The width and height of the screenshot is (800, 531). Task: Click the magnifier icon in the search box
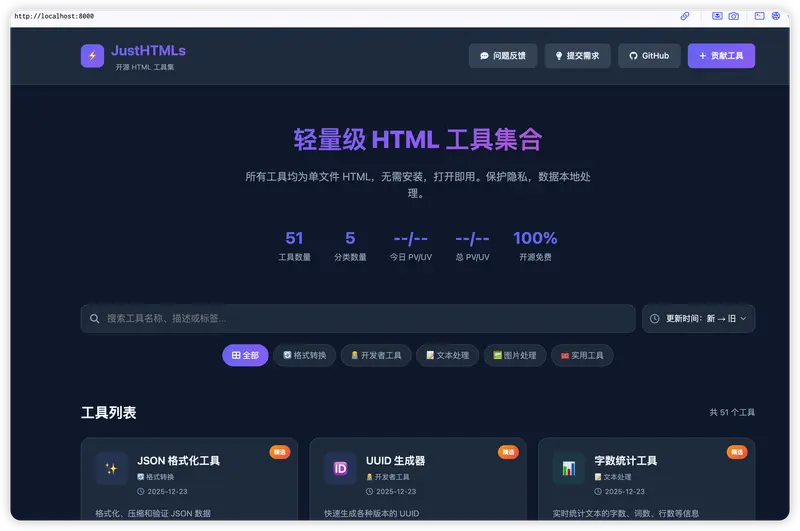[x=95, y=319]
